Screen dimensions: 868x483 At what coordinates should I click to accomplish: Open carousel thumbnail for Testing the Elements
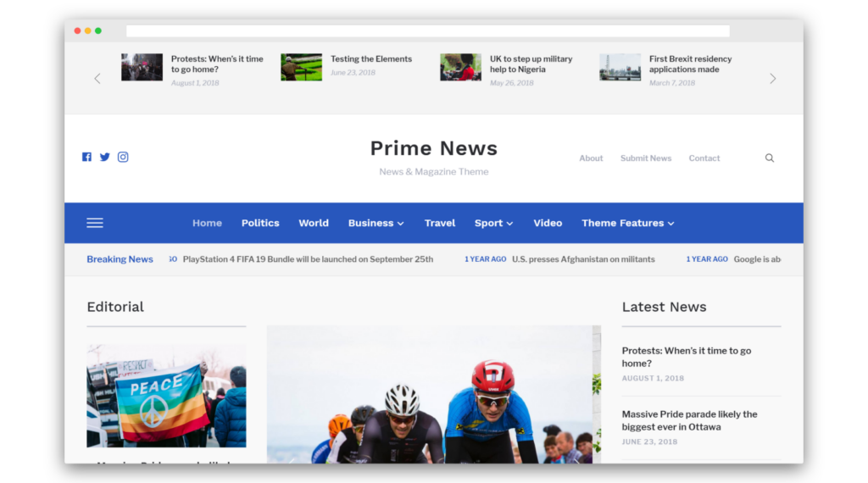click(301, 67)
